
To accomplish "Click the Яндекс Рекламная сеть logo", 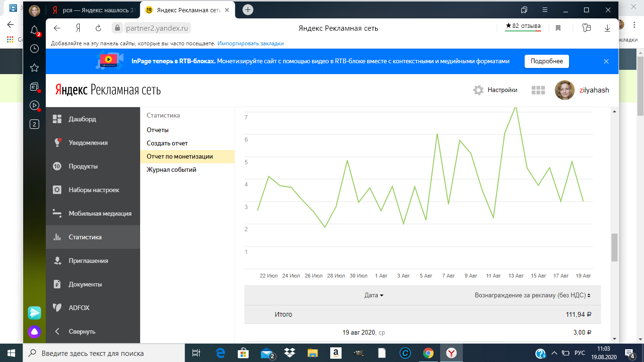I will 108,90.
